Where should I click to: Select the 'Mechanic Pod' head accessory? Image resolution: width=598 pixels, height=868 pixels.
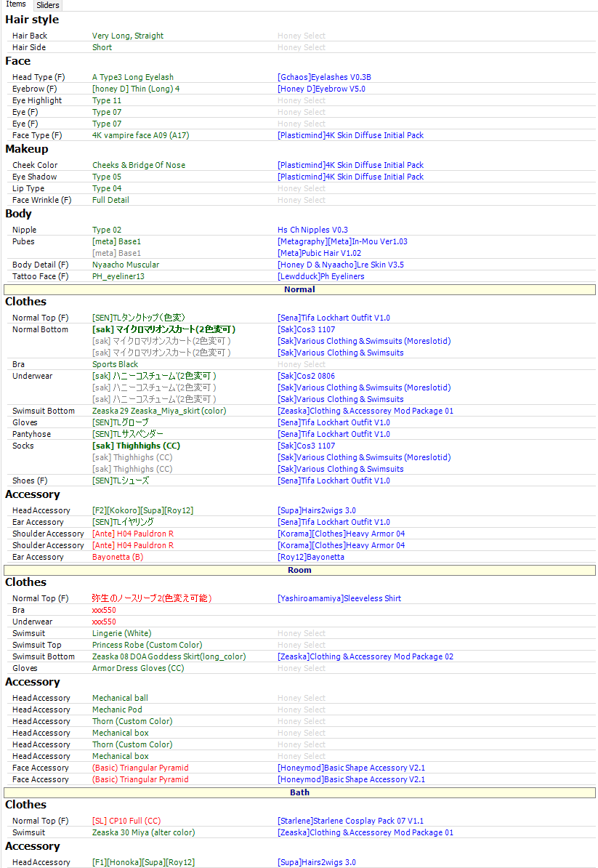[117, 710]
